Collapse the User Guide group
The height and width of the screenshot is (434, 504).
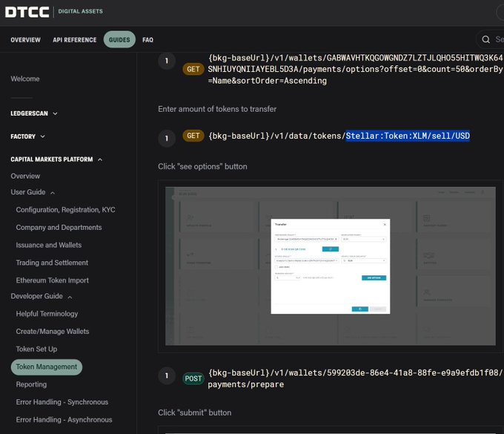(x=33, y=192)
